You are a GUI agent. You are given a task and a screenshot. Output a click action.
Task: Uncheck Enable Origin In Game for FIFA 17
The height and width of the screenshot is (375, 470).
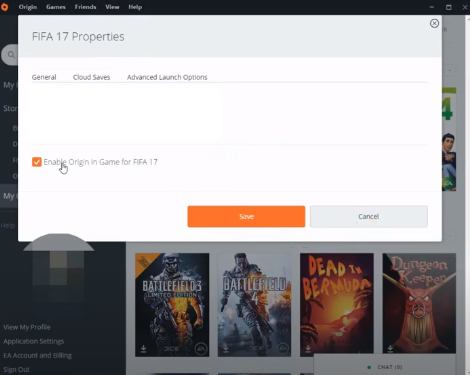(37, 162)
